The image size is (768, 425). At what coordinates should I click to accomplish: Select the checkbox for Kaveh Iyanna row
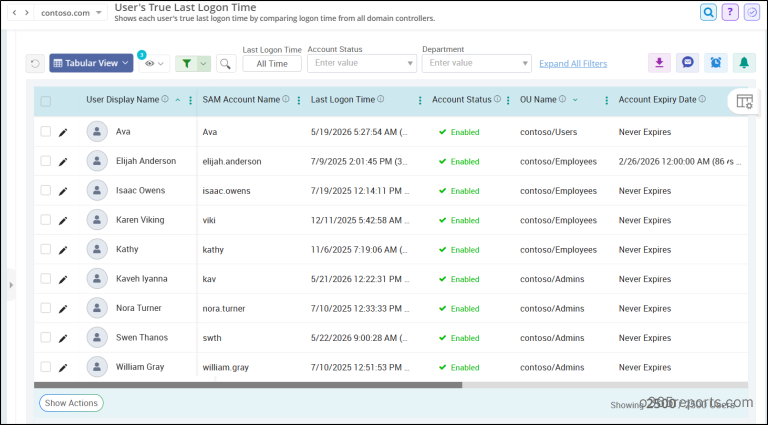click(46, 278)
